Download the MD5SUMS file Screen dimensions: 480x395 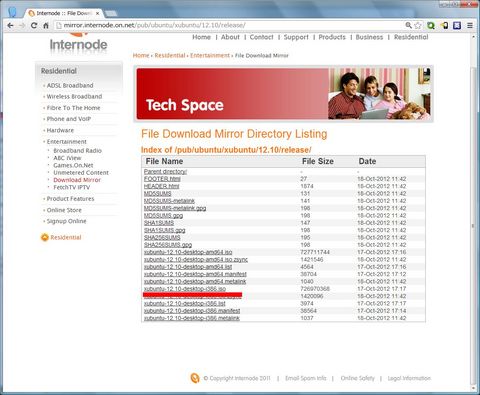click(157, 193)
